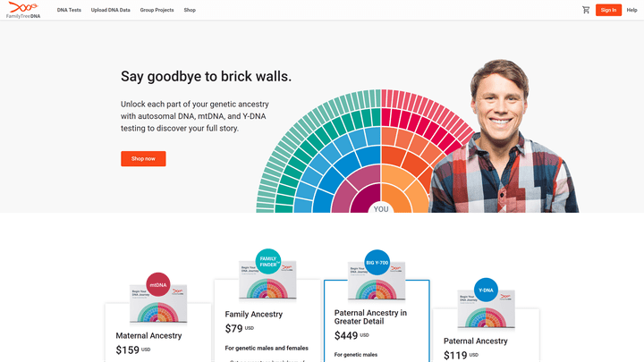Click the YOU center of the fan chart

tap(381, 208)
